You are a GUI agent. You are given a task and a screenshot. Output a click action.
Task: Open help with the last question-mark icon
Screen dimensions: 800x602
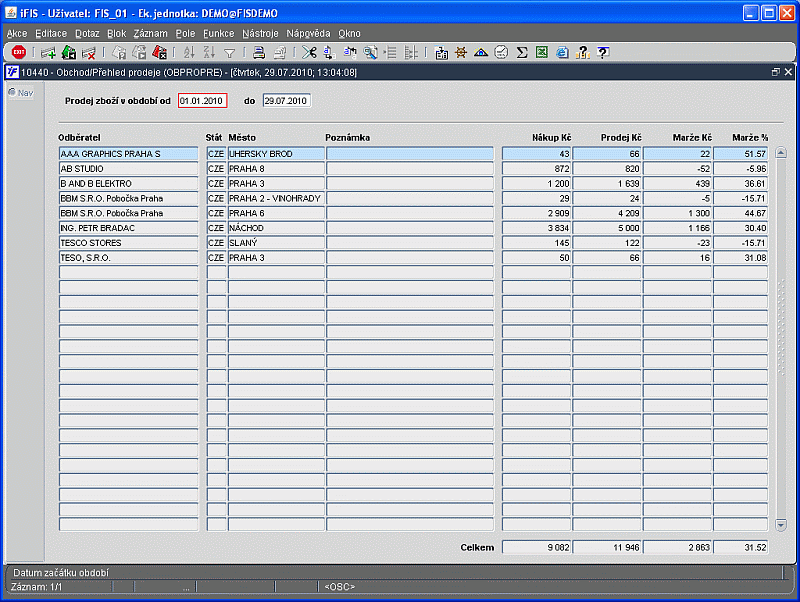pos(603,52)
